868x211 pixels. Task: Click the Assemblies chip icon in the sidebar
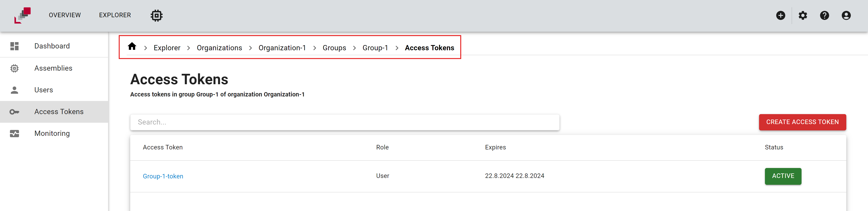(14, 68)
